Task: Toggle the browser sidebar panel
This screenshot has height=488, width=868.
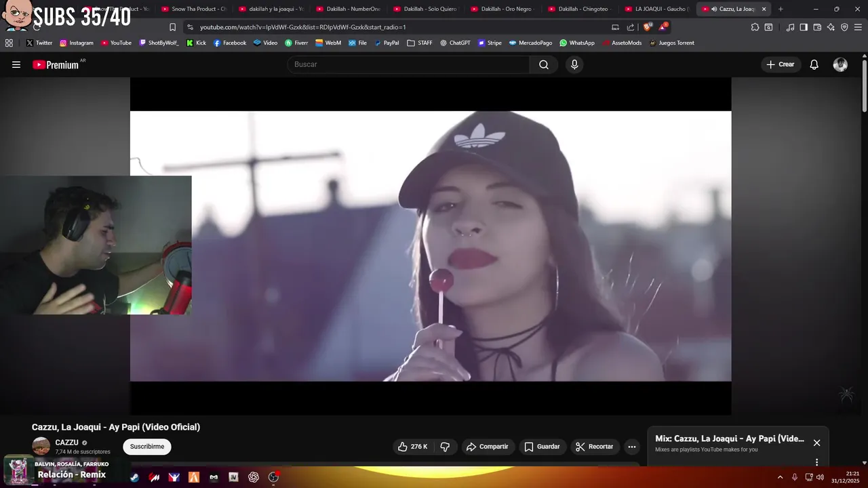Action: (x=804, y=27)
